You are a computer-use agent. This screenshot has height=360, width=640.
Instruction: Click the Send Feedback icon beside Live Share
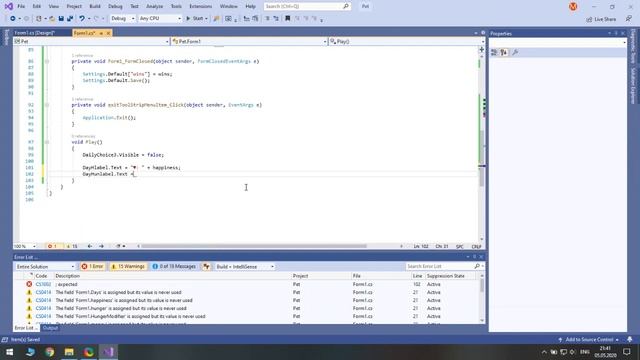[x=629, y=19]
